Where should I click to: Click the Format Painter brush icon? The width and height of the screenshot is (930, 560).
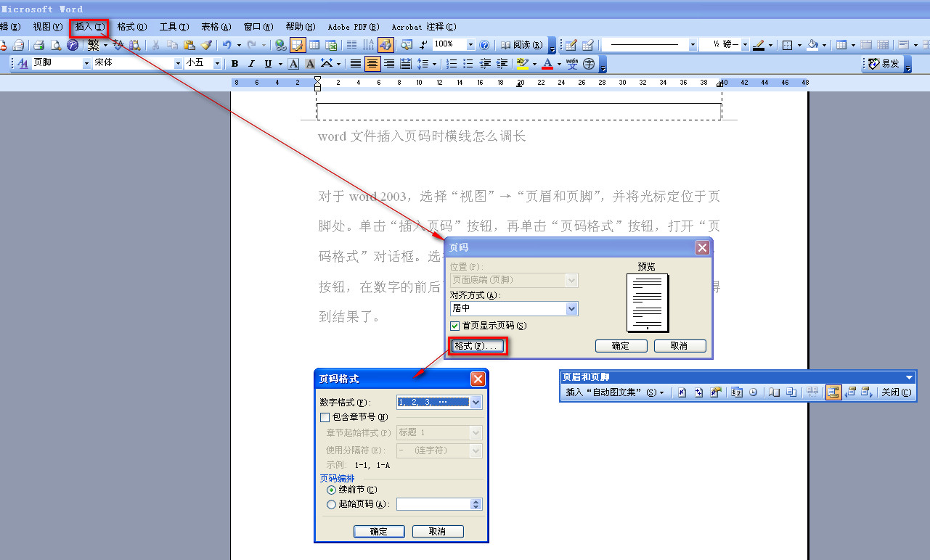(205, 45)
